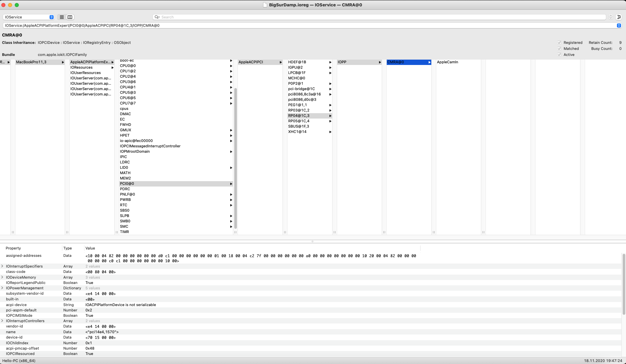Select RP05@1C,4 in the device column
This screenshot has width=626, height=364.
click(299, 121)
